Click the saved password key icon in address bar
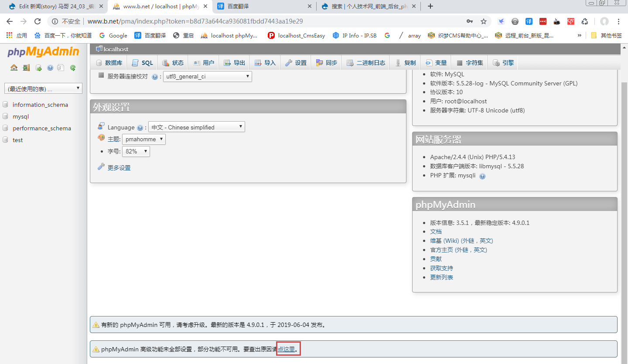The height and width of the screenshot is (364, 628). click(470, 21)
